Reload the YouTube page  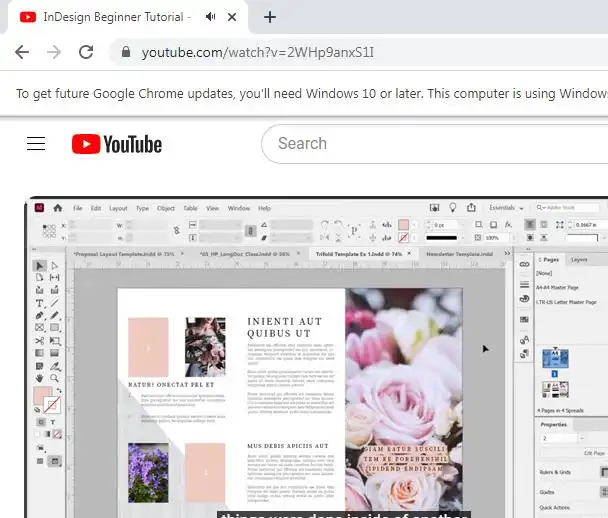[x=86, y=52]
